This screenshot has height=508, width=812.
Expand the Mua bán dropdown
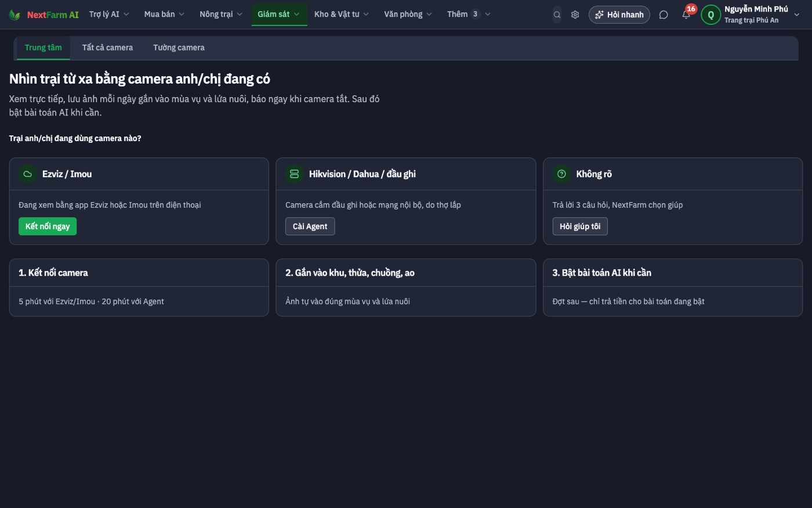point(164,14)
